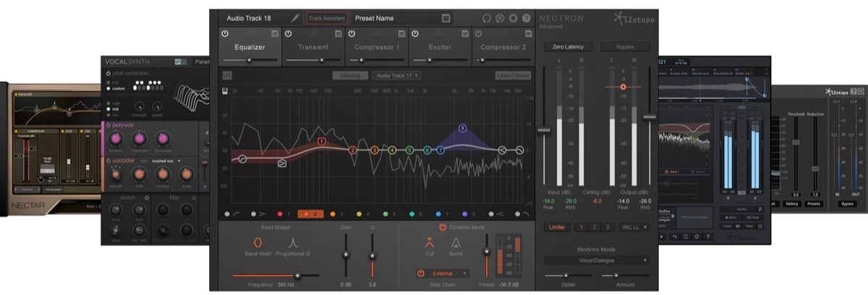Select EQ node 6 on the curve

pyautogui.click(x=427, y=150)
